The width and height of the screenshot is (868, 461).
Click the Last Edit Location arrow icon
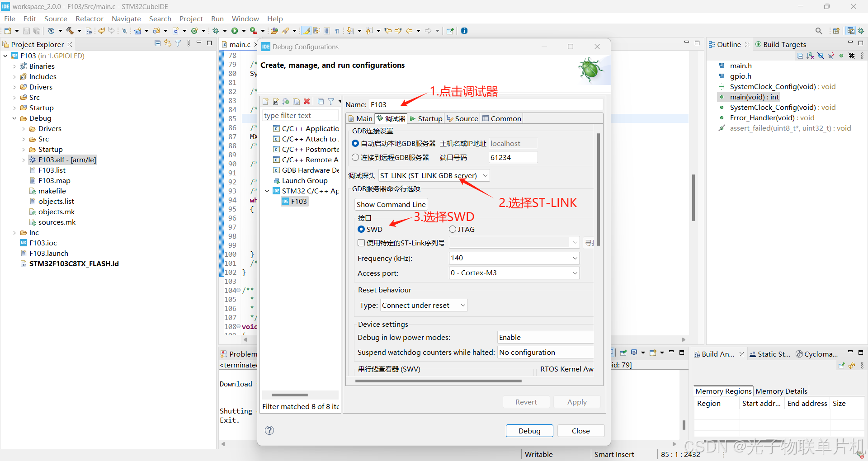pos(388,31)
